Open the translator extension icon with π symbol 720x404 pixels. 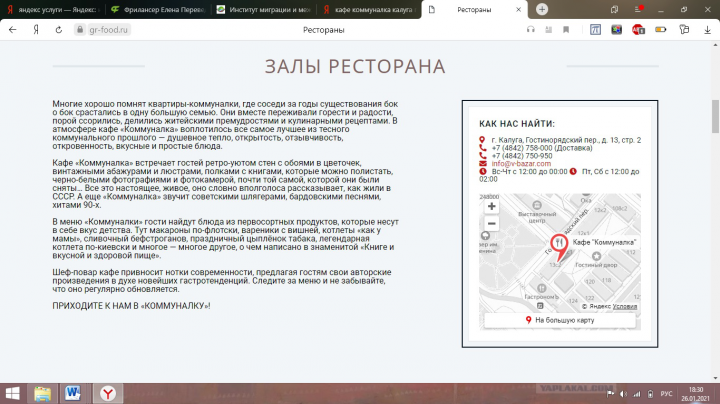coord(595,30)
